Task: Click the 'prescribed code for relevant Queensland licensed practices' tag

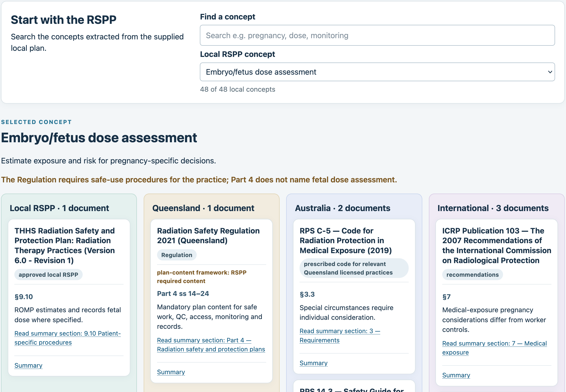Action: (x=354, y=268)
